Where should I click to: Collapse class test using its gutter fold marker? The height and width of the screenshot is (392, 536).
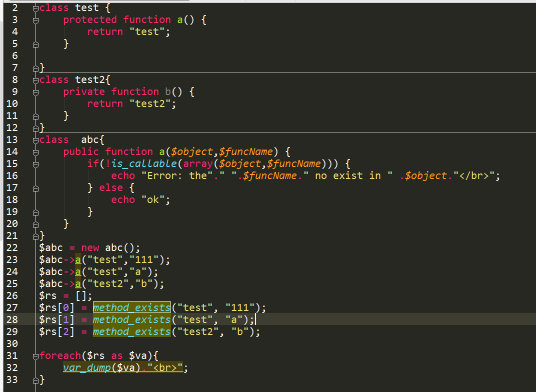(35, 7)
